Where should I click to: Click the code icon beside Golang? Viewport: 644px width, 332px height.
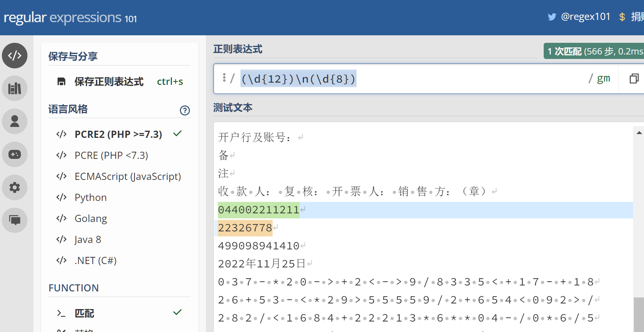pos(61,218)
